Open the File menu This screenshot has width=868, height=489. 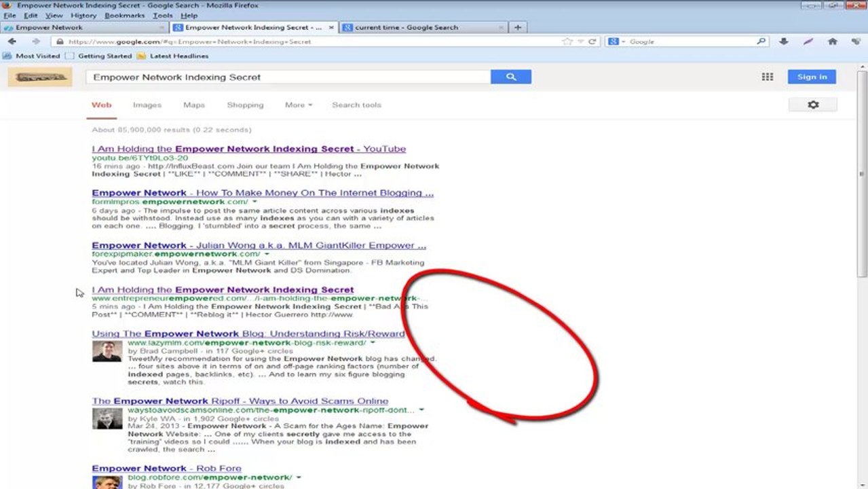point(10,16)
